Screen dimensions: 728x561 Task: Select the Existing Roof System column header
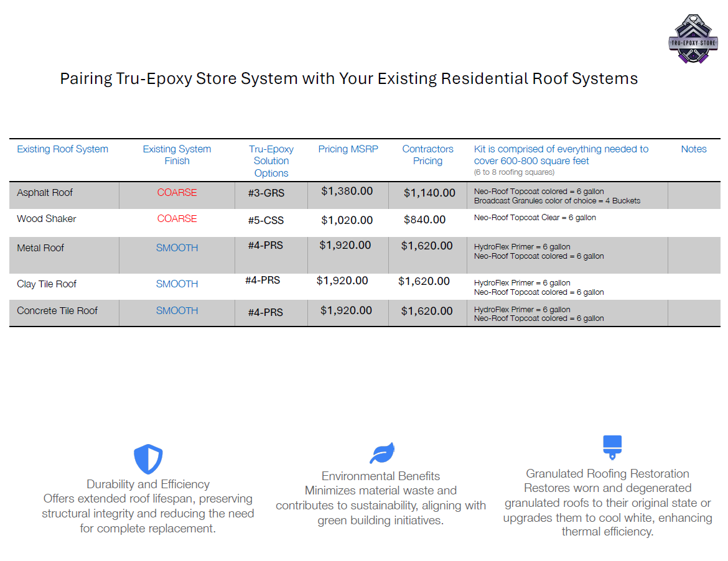pos(62,149)
